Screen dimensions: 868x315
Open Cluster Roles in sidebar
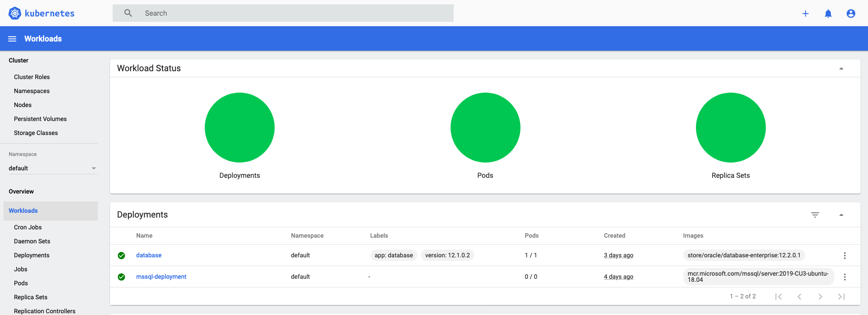tap(32, 77)
